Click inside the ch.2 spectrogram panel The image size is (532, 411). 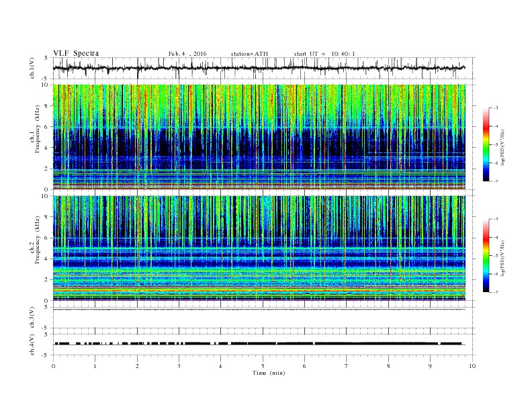click(x=259, y=248)
